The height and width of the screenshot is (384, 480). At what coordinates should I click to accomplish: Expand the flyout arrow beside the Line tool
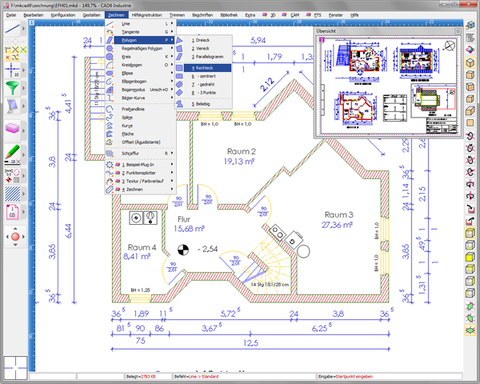[24, 29]
